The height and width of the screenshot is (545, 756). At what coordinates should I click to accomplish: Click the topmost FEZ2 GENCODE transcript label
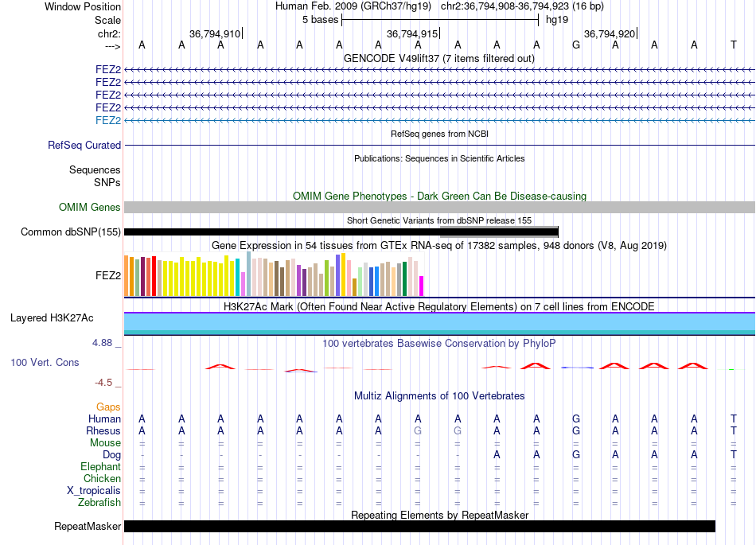pos(108,69)
